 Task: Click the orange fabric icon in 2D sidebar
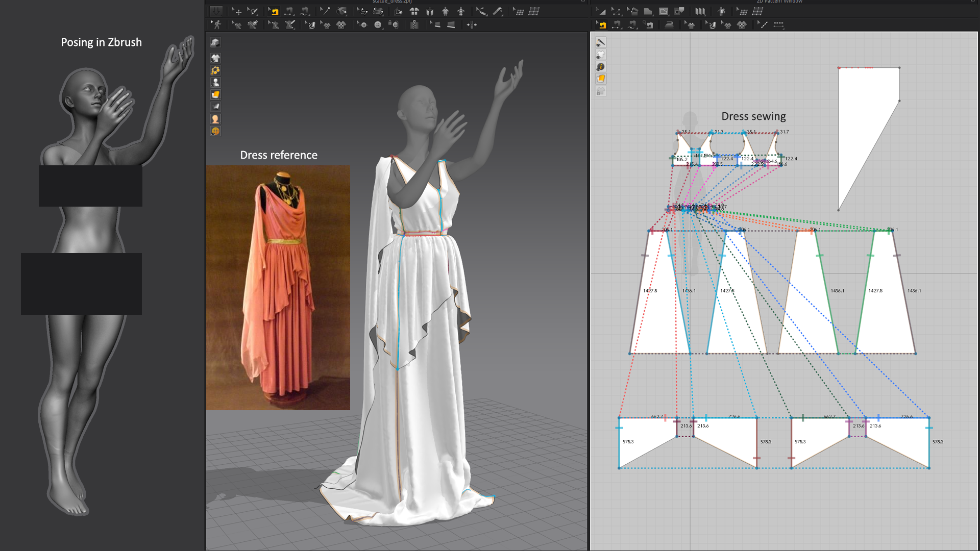click(601, 79)
